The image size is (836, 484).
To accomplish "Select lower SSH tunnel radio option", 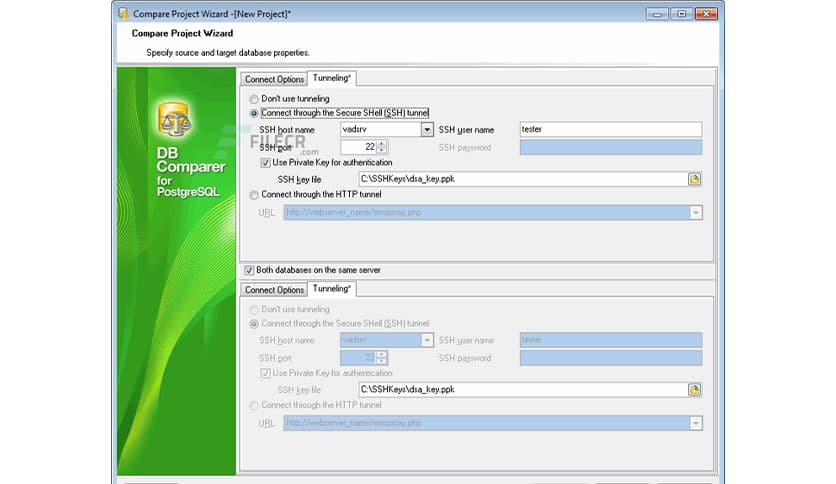I will [254, 324].
